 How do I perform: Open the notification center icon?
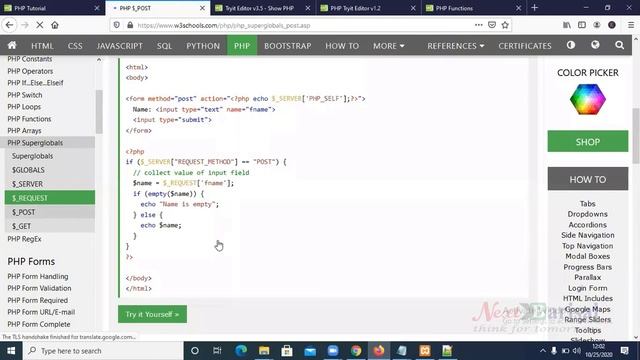[x=624, y=351]
